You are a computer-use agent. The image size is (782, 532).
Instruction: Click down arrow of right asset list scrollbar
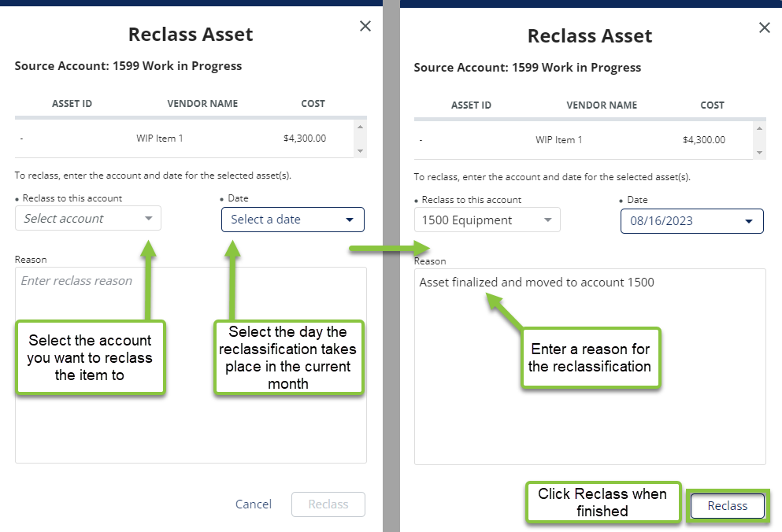760,153
